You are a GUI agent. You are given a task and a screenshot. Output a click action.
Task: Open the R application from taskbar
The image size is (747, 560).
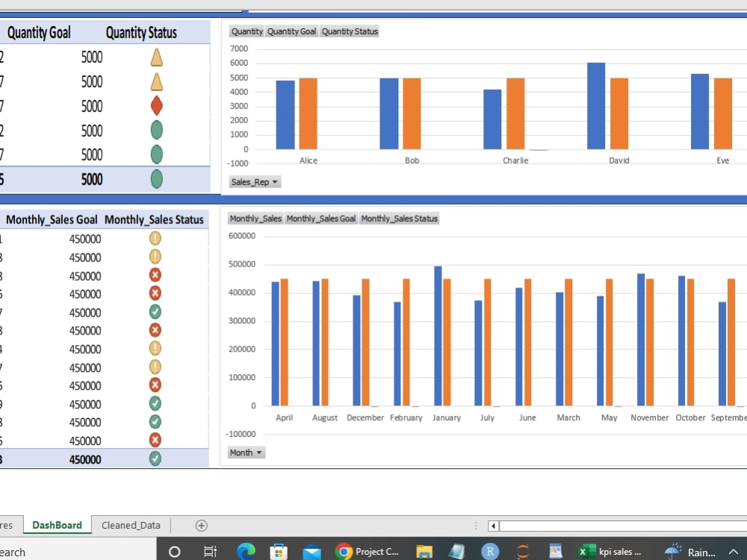(x=490, y=552)
